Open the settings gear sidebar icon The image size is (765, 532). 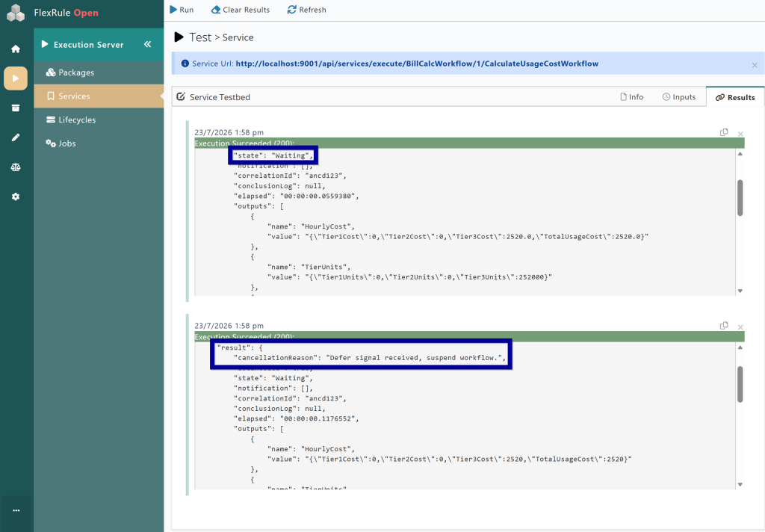click(x=16, y=197)
